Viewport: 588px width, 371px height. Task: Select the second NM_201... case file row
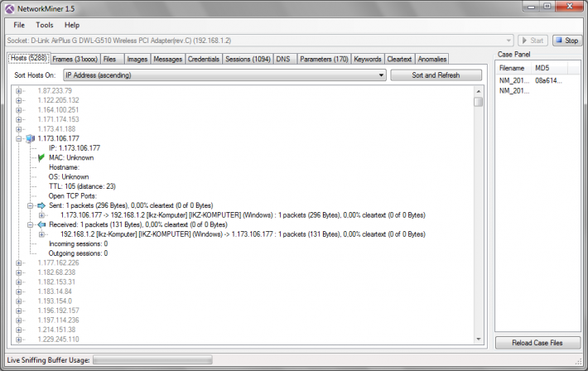pos(514,91)
